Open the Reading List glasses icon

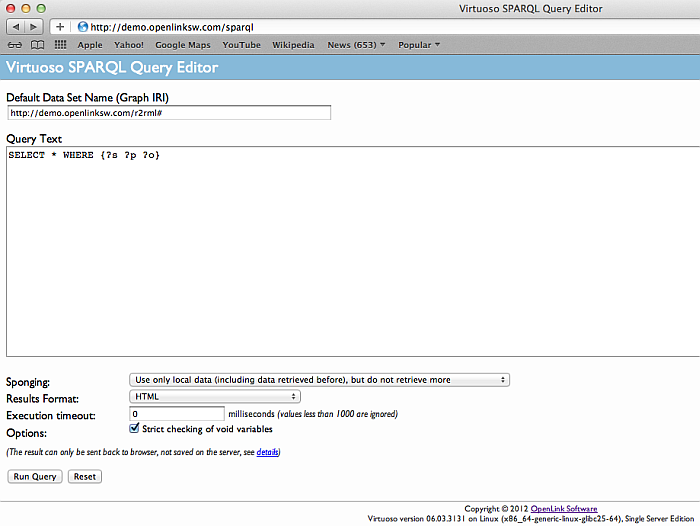click(15, 45)
